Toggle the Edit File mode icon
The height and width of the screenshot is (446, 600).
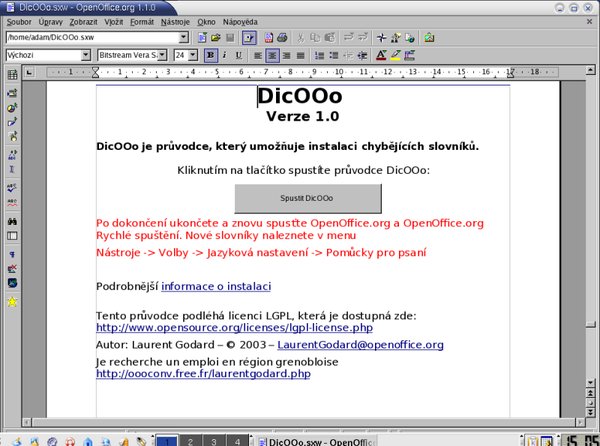click(249, 37)
